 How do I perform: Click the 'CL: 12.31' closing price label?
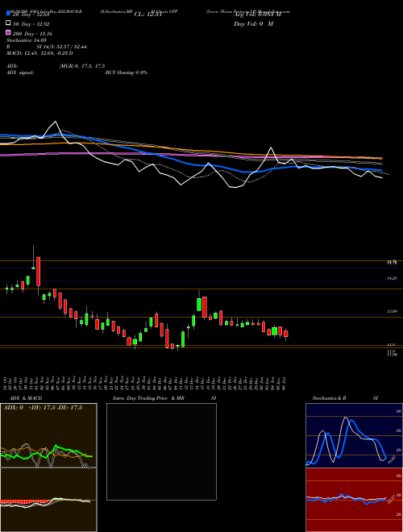tap(148, 15)
